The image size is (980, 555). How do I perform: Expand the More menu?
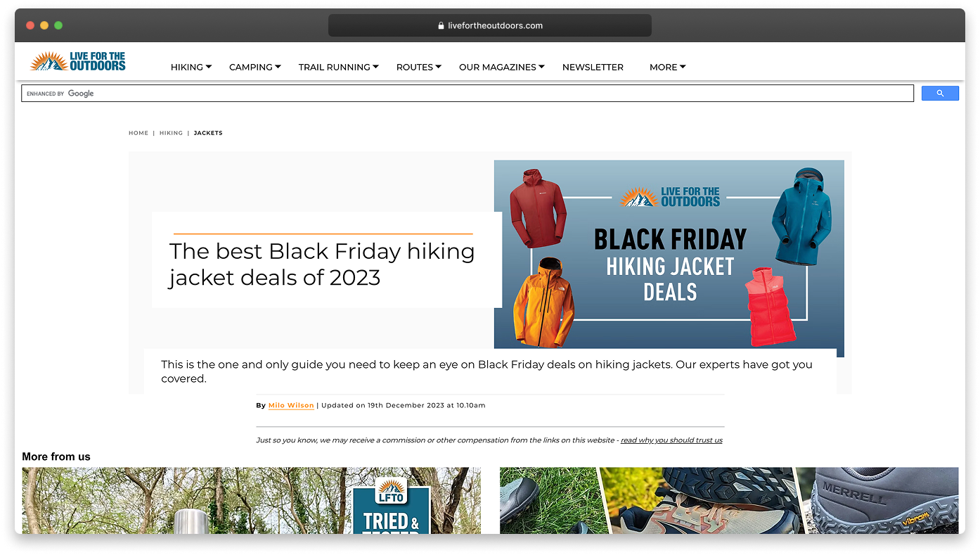pos(667,68)
